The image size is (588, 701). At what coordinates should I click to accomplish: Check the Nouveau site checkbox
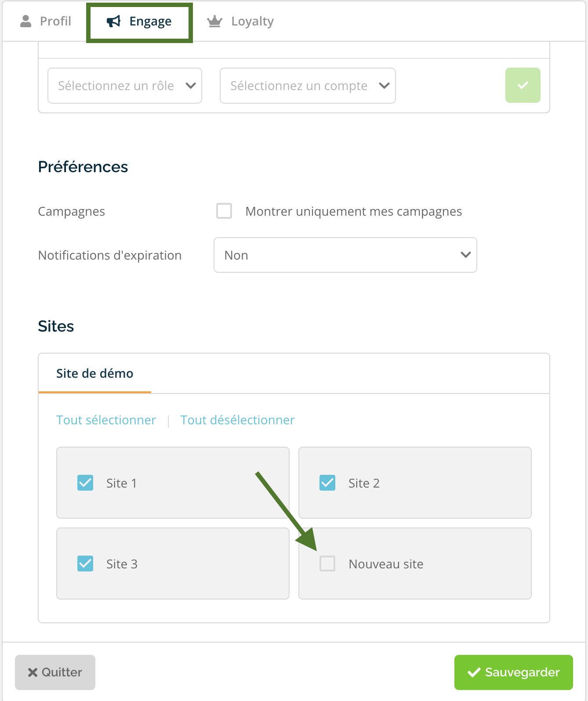tap(327, 564)
